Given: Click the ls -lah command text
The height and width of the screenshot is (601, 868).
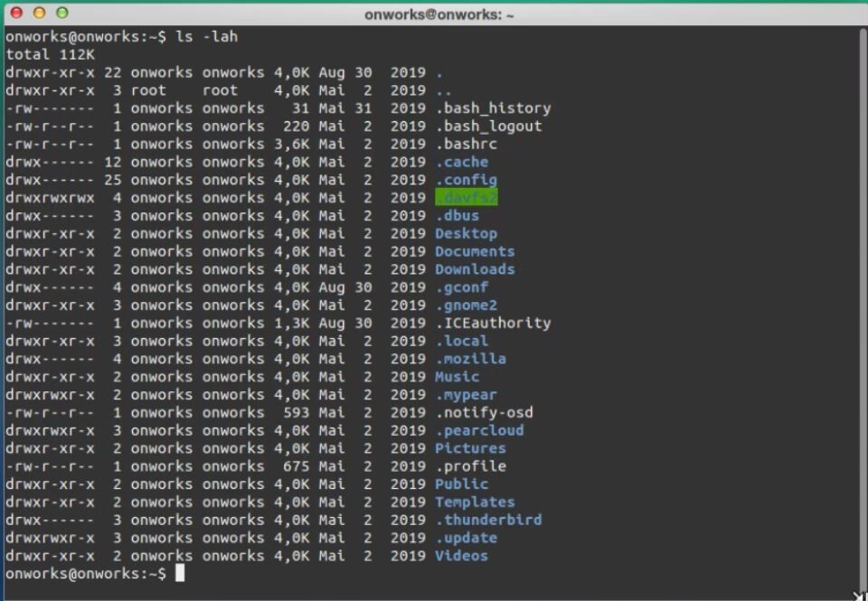Looking at the screenshot, I should 206,36.
